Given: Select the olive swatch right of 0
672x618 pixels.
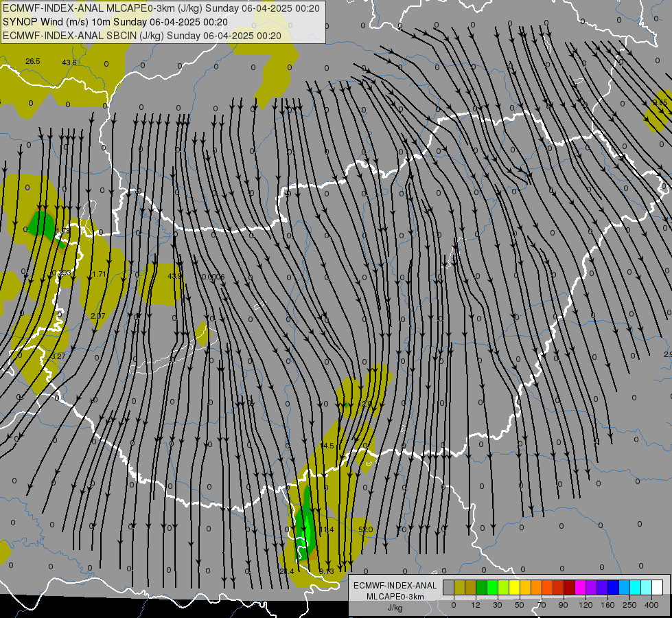Looking at the screenshot, I should click(x=459, y=588).
